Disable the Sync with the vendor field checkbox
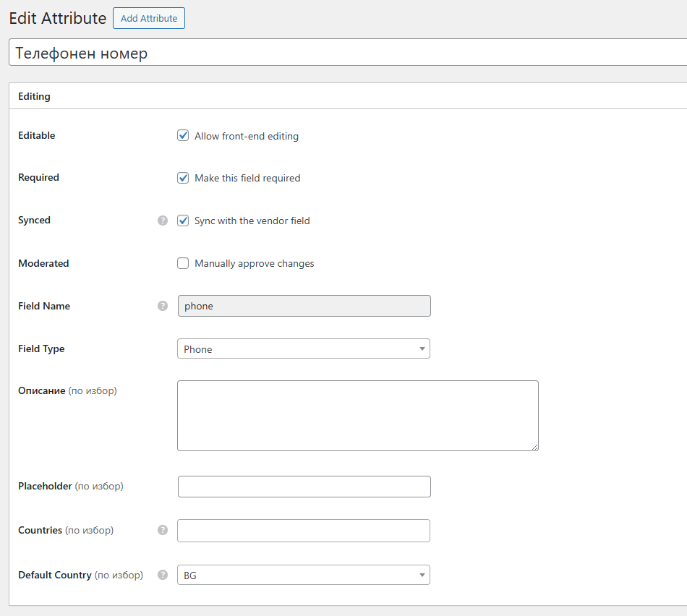The height and width of the screenshot is (616, 687). [183, 221]
